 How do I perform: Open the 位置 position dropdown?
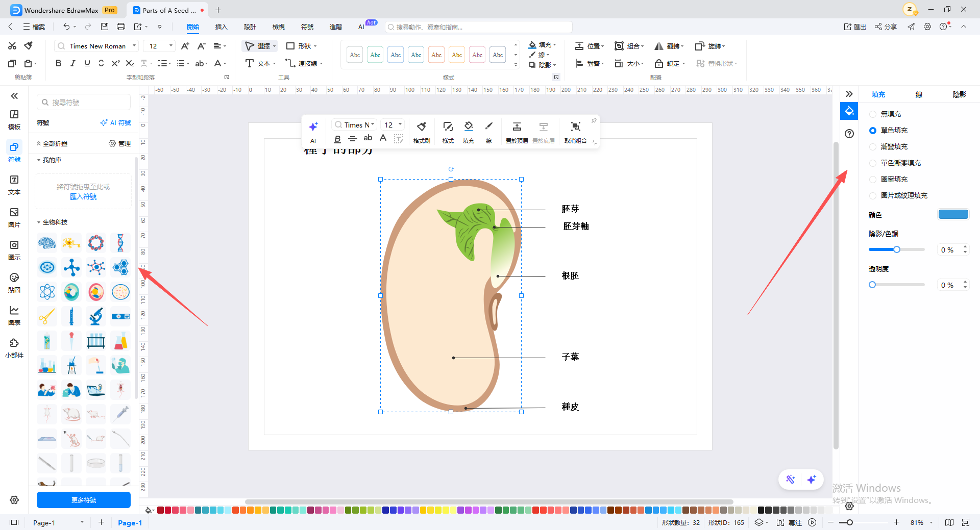[x=590, y=46]
